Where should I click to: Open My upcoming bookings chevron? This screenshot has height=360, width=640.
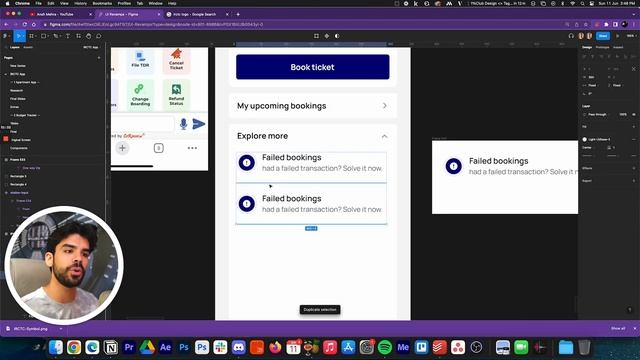(384, 106)
